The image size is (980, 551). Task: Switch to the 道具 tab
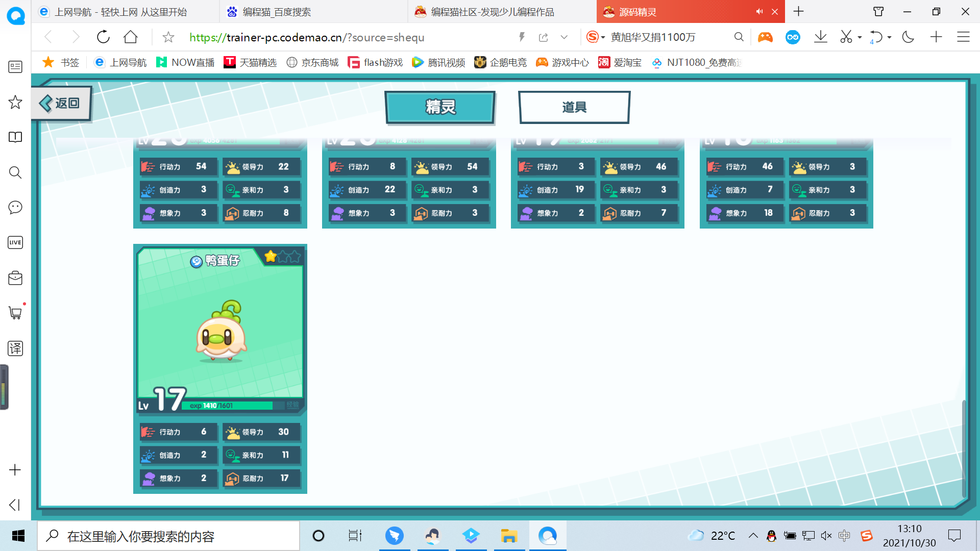pyautogui.click(x=574, y=107)
